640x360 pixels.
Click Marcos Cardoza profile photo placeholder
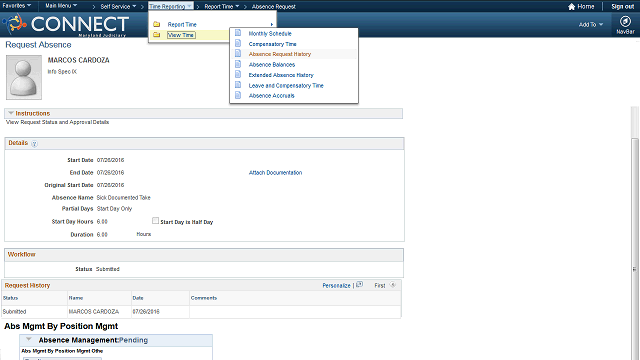[24, 78]
